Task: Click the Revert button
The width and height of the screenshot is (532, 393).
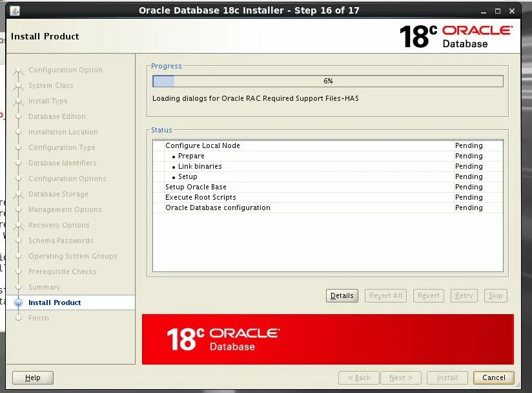Action: (x=429, y=295)
